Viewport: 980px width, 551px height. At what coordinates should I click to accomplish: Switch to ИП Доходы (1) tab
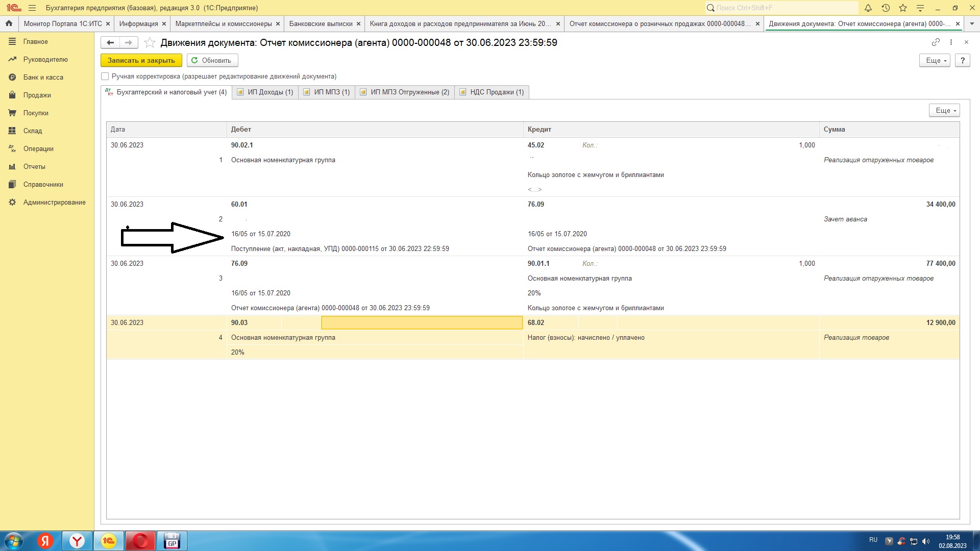265,92
